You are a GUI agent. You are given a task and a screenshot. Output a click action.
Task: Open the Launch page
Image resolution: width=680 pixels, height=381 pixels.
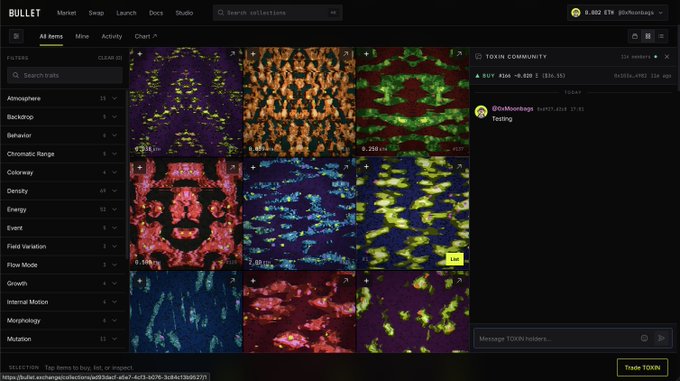(x=126, y=13)
